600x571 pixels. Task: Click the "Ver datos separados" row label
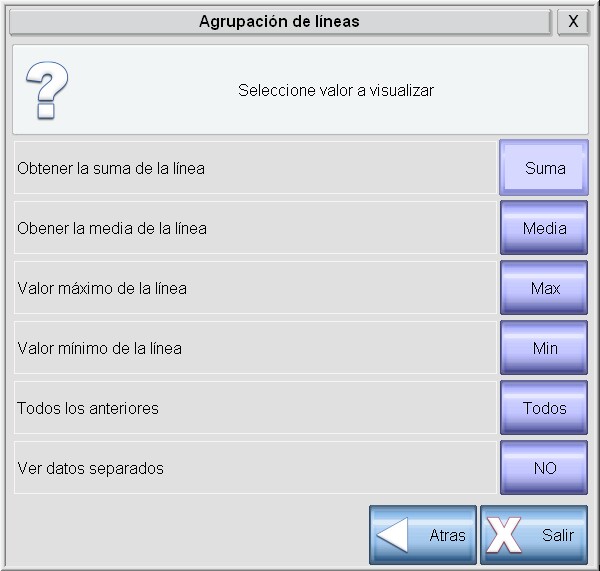pyautogui.click(x=90, y=468)
